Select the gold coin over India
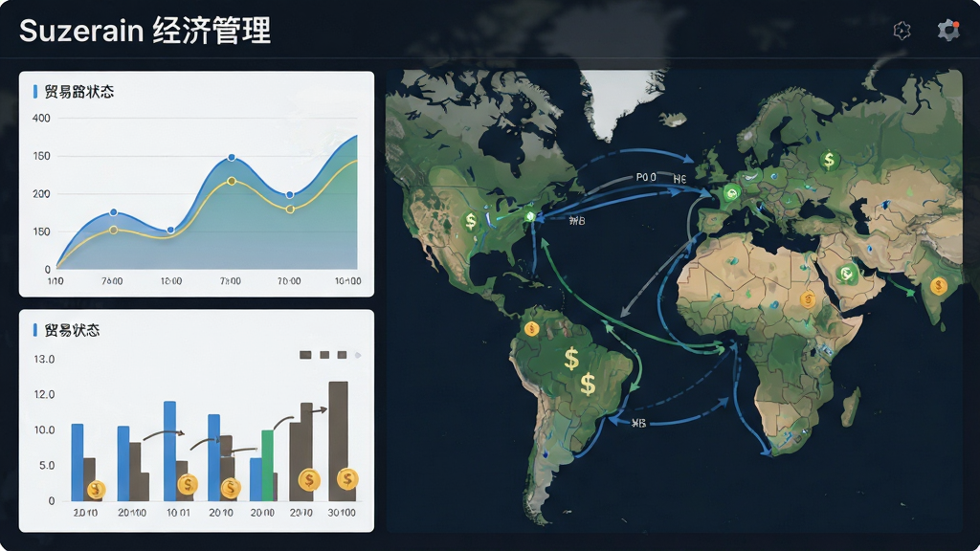 (x=938, y=286)
